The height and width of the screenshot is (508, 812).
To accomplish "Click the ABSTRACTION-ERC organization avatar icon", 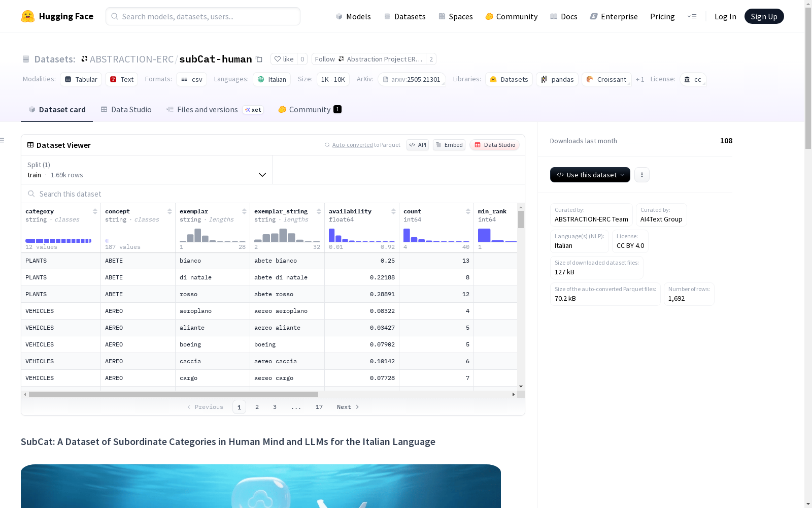I will click(x=84, y=59).
